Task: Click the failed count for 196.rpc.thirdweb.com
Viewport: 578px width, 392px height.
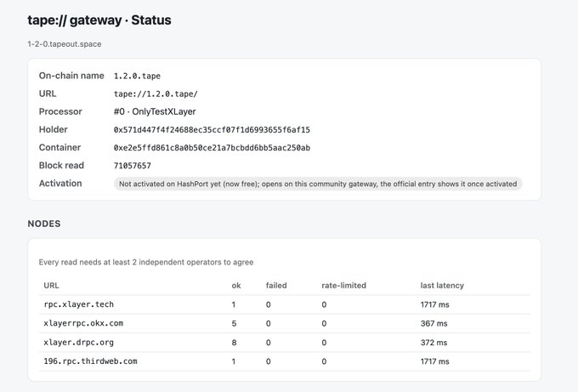Action: point(269,361)
